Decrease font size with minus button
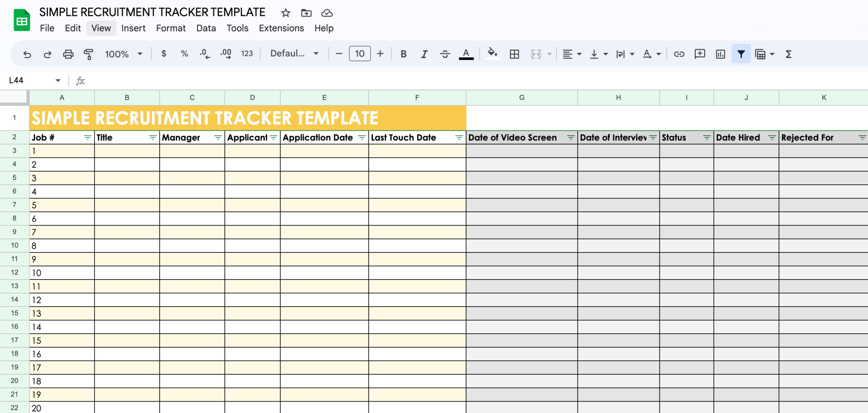Image resolution: width=868 pixels, height=413 pixels. (x=339, y=54)
